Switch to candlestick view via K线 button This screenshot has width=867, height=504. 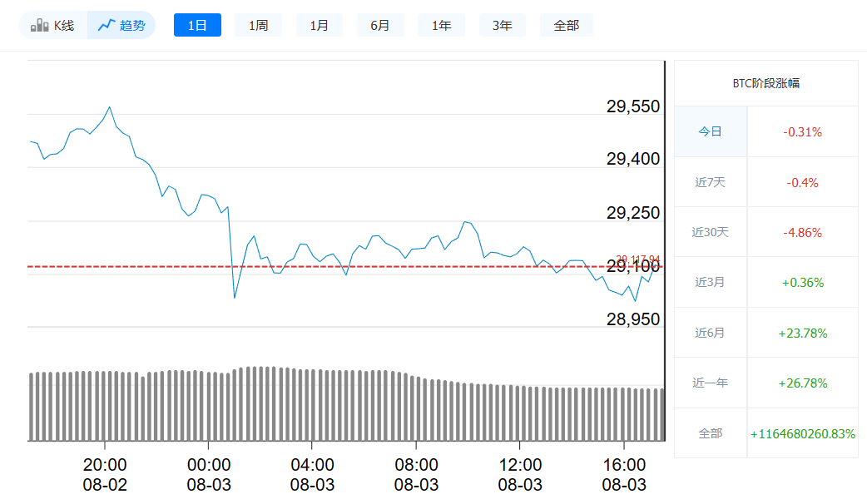tap(52, 25)
